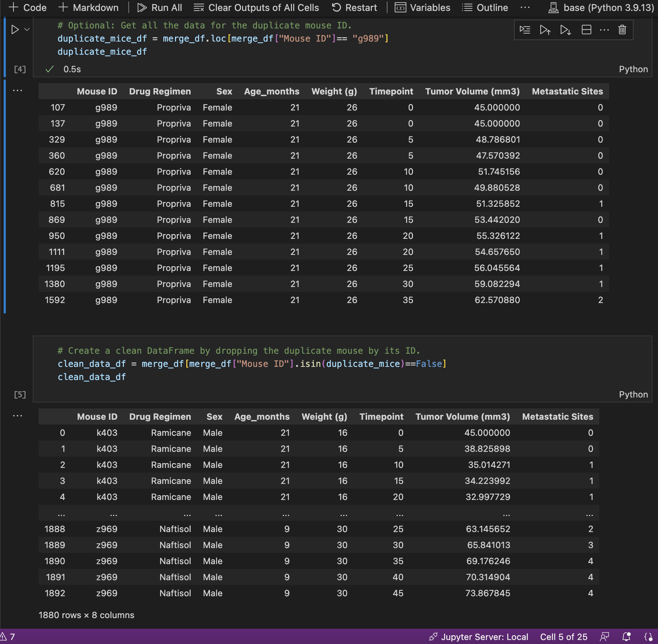658x644 pixels.
Task: Expand run options chevron beside cell 4
Action: [x=27, y=30]
